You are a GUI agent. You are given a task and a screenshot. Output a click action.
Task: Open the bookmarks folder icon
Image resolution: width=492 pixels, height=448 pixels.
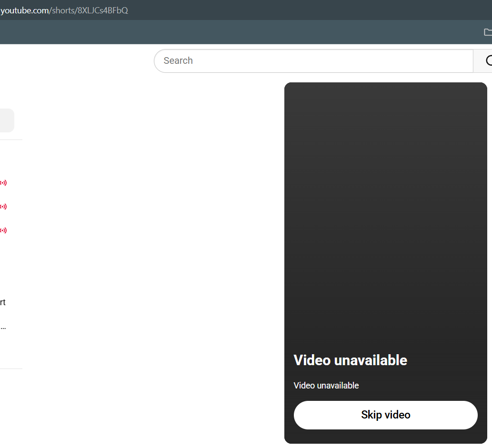[x=487, y=32]
